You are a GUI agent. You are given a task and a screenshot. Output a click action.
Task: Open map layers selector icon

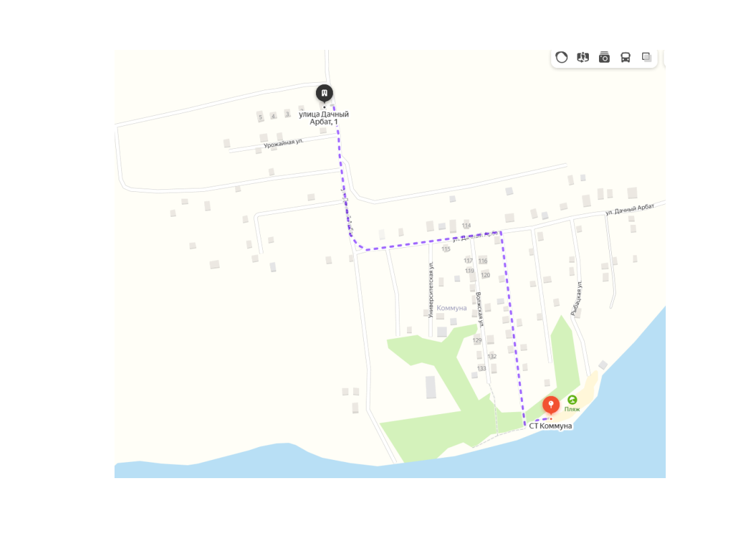(647, 57)
